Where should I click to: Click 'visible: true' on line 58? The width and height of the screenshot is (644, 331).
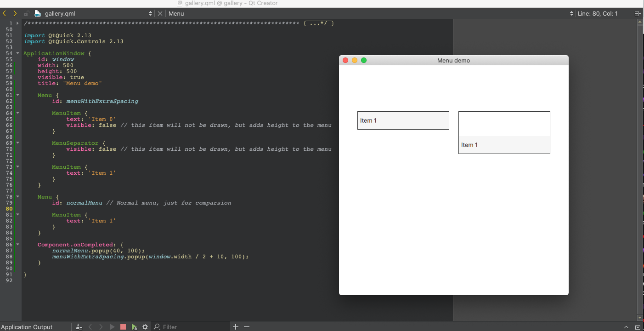(x=61, y=77)
